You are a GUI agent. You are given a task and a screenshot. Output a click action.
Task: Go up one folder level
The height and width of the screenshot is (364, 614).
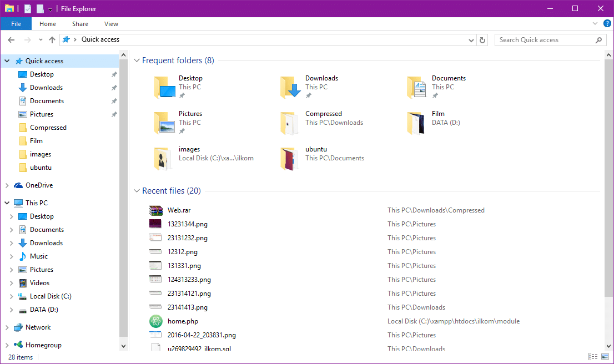pyautogui.click(x=52, y=39)
